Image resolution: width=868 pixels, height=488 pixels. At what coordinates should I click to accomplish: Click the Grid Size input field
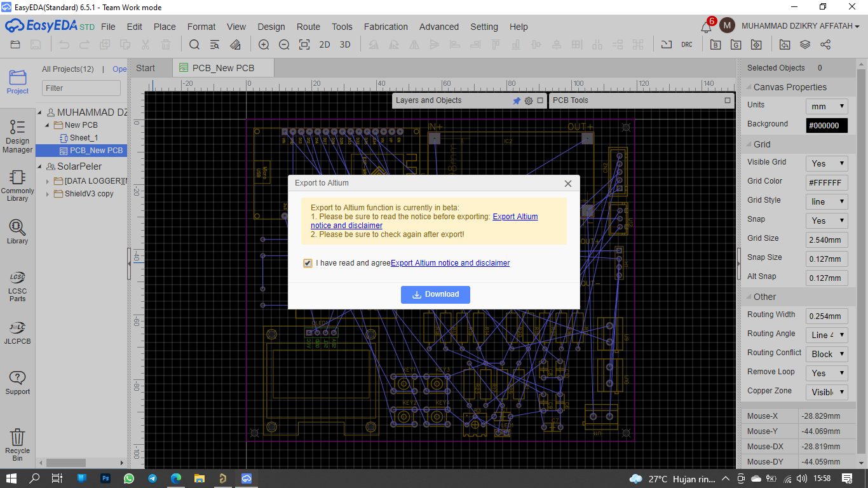(x=827, y=240)
